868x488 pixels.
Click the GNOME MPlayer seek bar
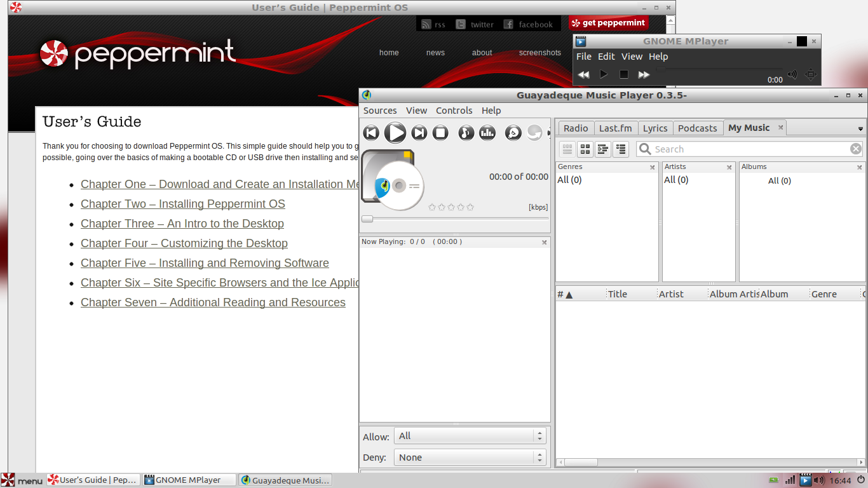click(719, 70)
